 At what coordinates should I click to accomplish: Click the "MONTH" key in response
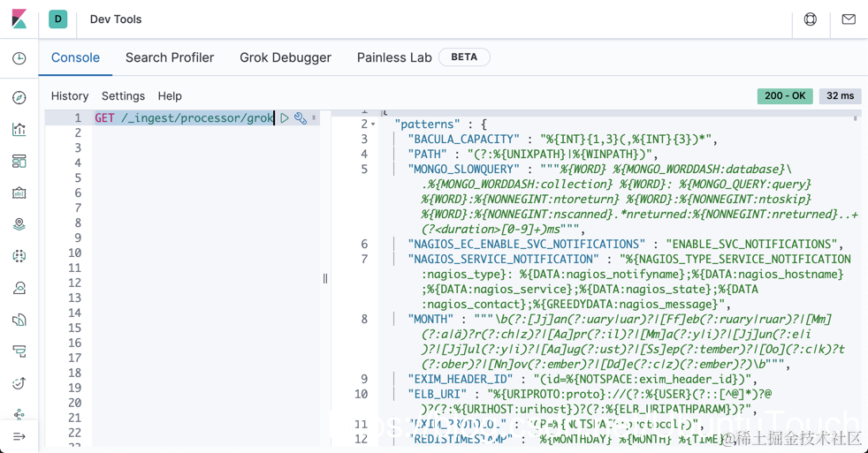point(430,319)
